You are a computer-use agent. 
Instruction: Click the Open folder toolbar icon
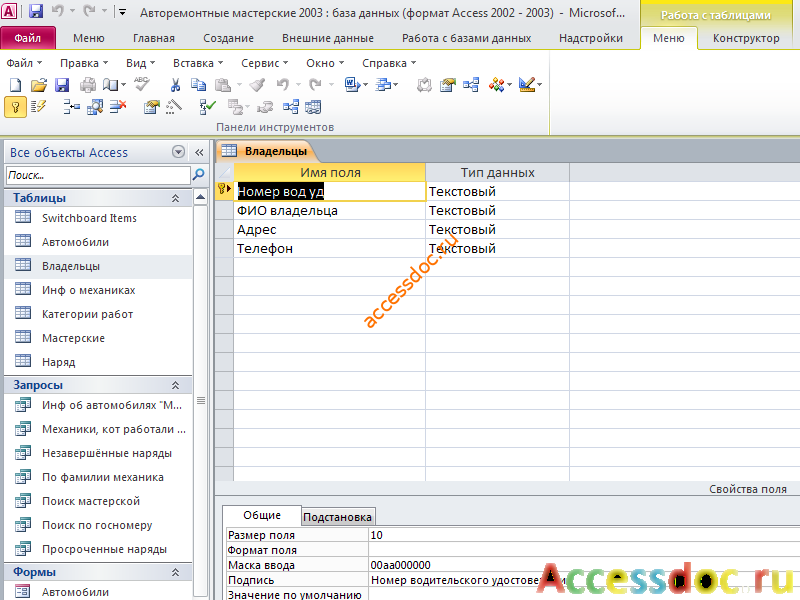coord(38,85)
